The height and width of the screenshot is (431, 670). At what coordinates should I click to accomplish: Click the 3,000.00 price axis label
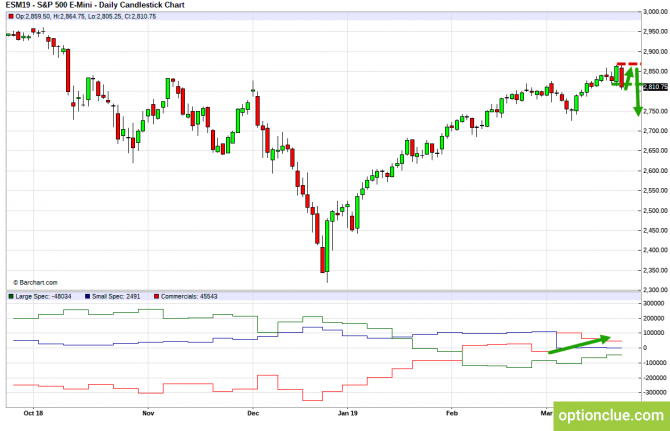click(655, 12)
